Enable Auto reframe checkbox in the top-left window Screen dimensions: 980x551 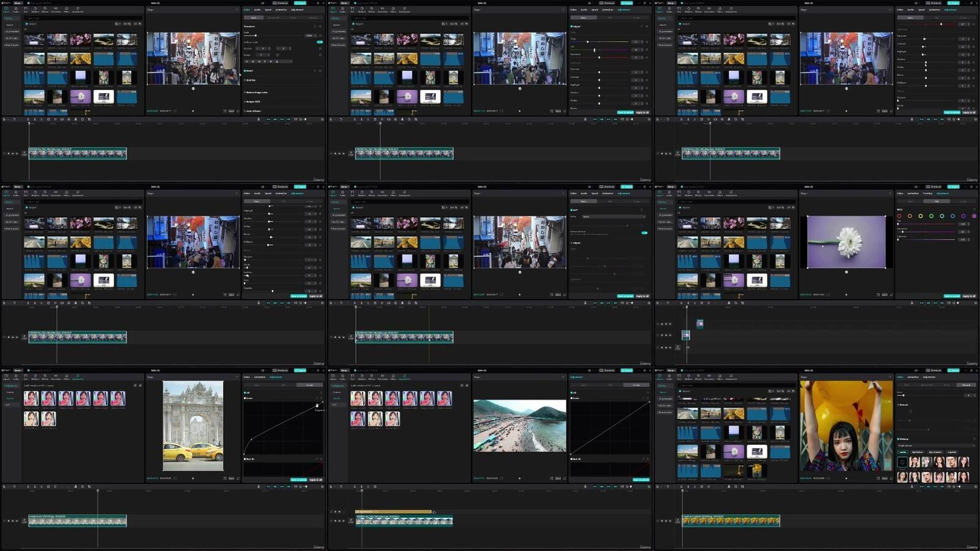pos(245,111)
